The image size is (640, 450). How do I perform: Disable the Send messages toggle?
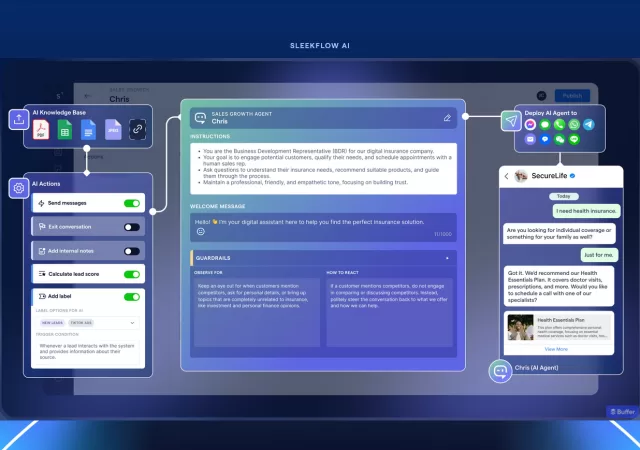131,203
